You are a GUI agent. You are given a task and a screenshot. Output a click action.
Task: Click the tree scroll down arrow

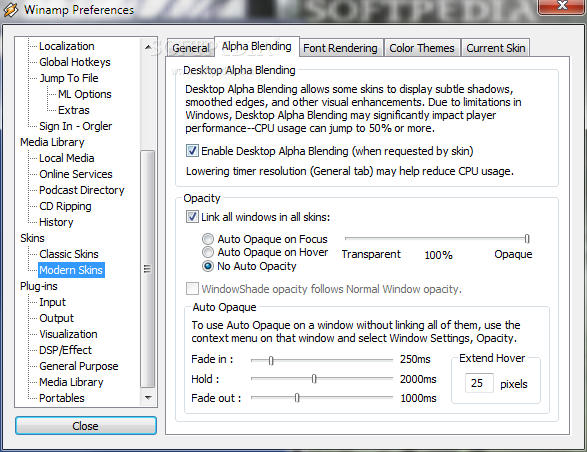[148, 398]
